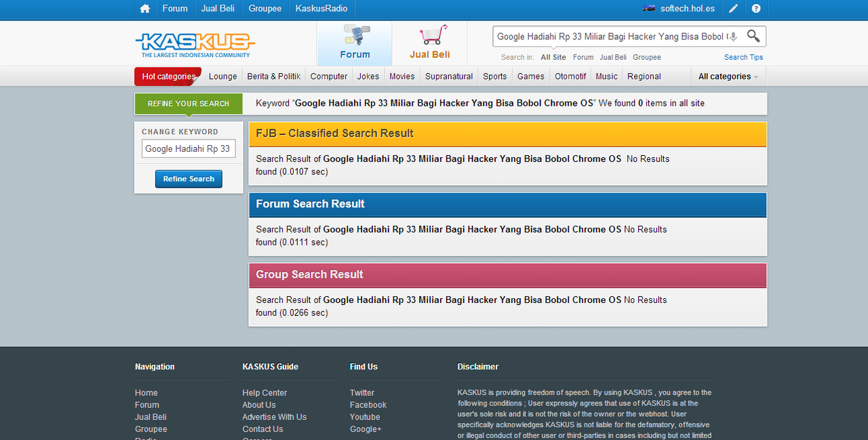This screenshot has height=440, width=868.
Task: Open the Movies category
Action: tap(402, 77)
